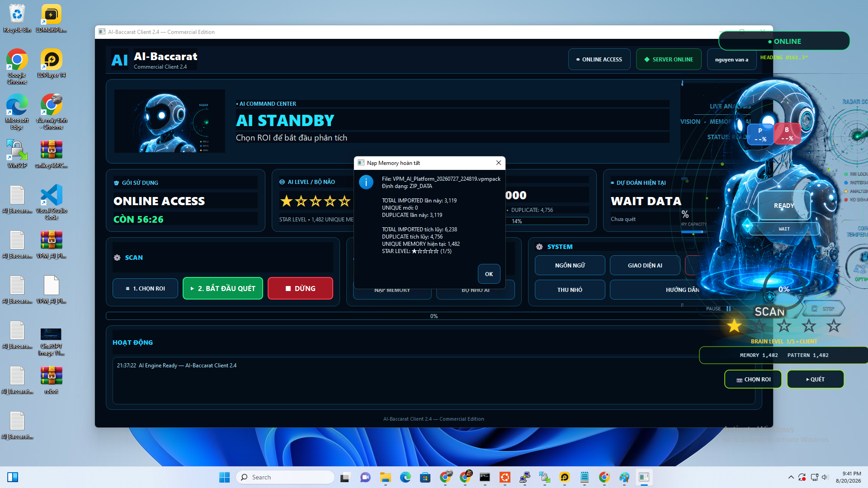Open the HƯỚNG DẪN guide

(682, 290)
